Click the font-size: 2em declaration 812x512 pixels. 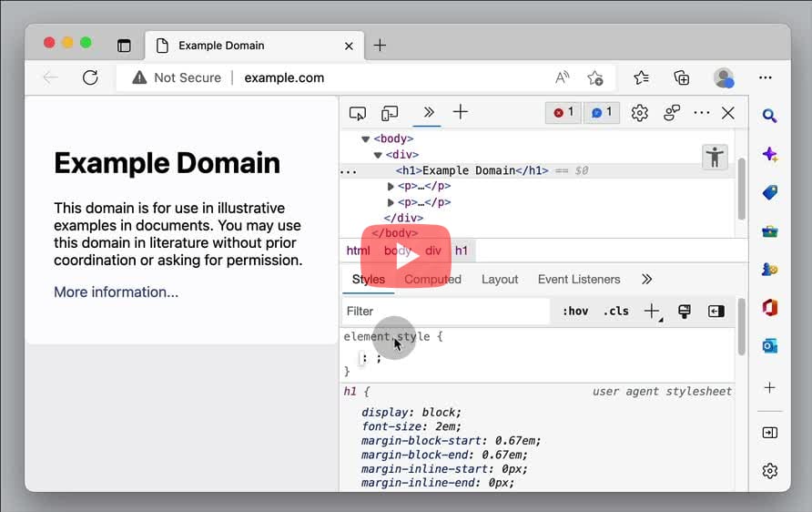point(411,426)
